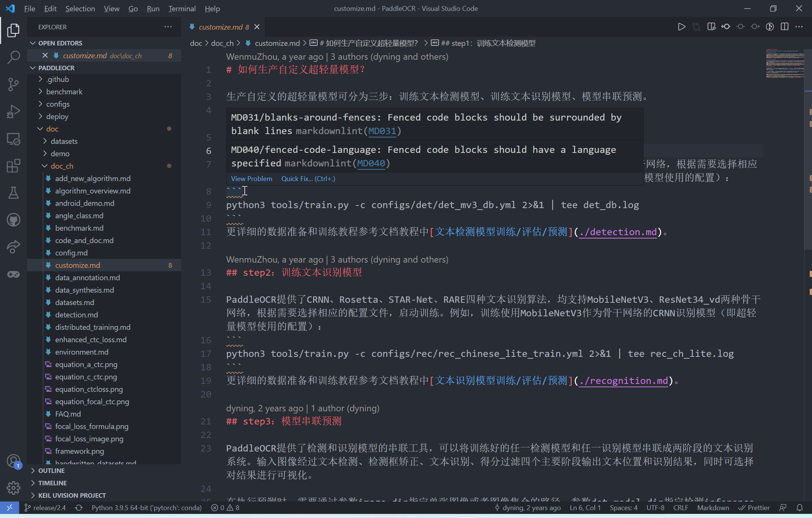The width and height of the screenshot is (812, 518).
Task: Open the MD031 rule link
Action: point(382,131)
